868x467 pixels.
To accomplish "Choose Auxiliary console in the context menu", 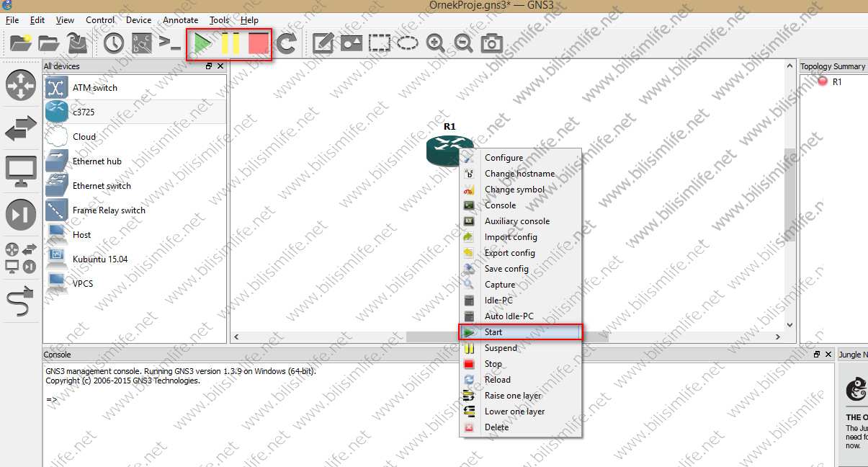I will (x=520, y=221).
